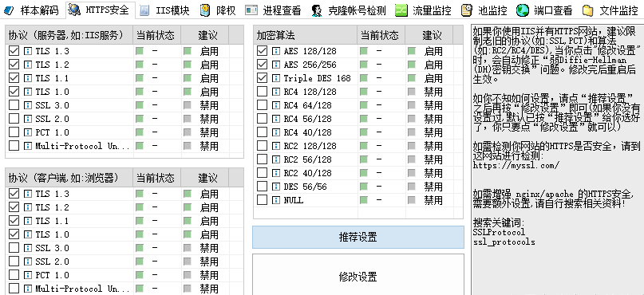
Task: Click the info icon beside client-list SSL 2.0
Action: click(27, 261)
